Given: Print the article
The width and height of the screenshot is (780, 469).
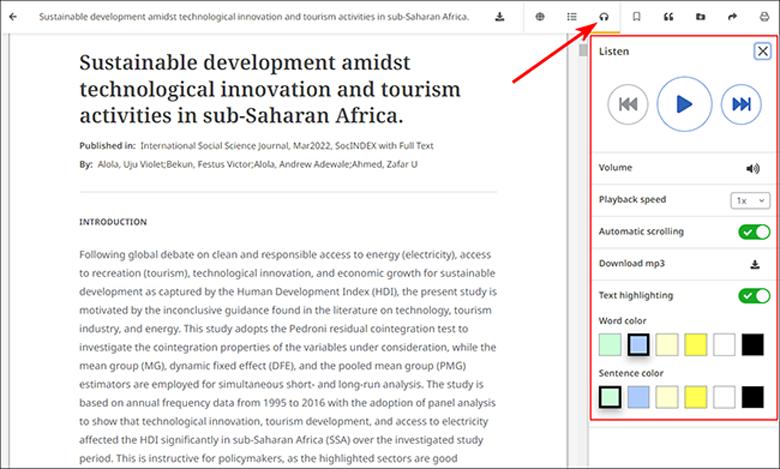Looking at the screenshot, I should coord(764,17).
